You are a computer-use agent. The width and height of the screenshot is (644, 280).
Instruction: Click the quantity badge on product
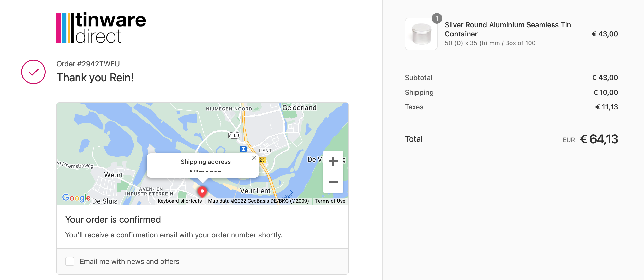pos(437,19)
